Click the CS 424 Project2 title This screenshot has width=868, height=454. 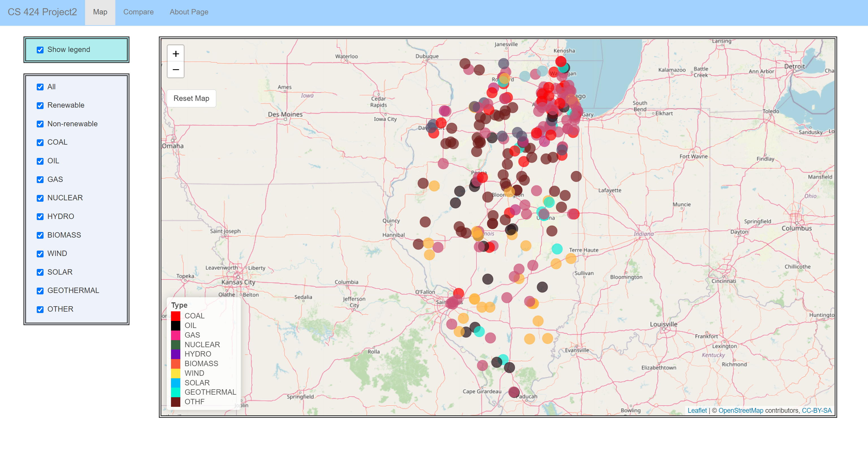42,12
